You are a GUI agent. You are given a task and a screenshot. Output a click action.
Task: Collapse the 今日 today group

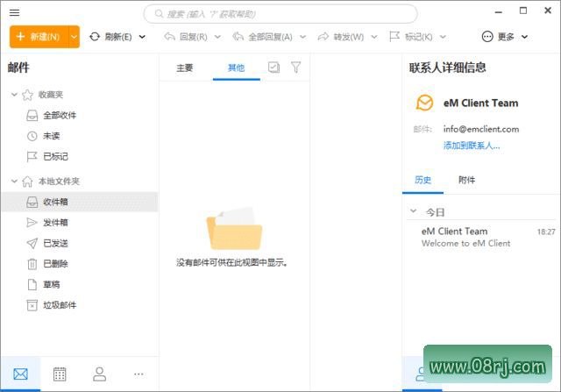point(413,211)
